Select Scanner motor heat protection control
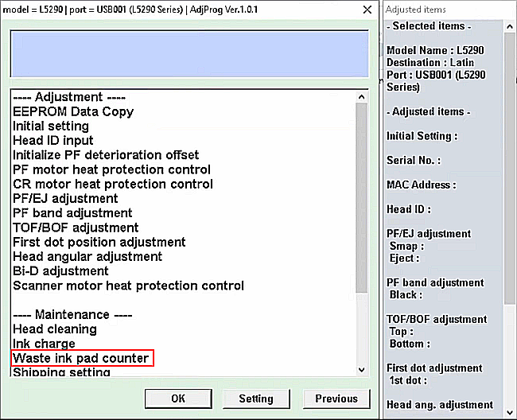Viewport: 517px width, 420px height. [x=129, y=286]
